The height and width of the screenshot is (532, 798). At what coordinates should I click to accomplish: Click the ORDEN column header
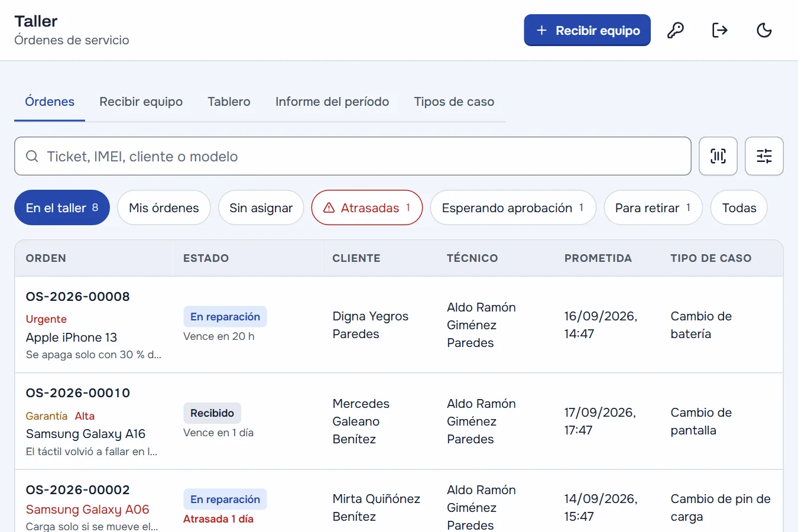(x=46, y=258)
